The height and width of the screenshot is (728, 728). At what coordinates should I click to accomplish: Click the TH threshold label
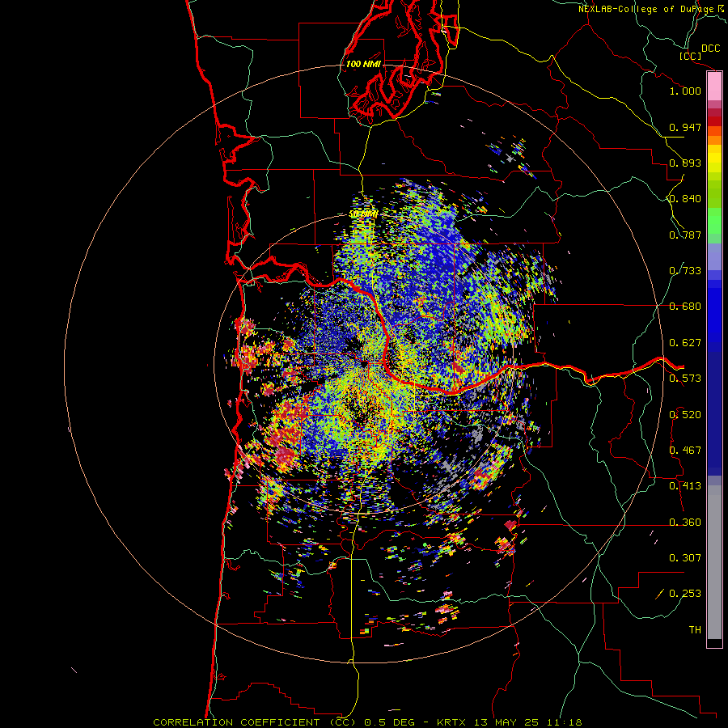[x=695, y=630]
